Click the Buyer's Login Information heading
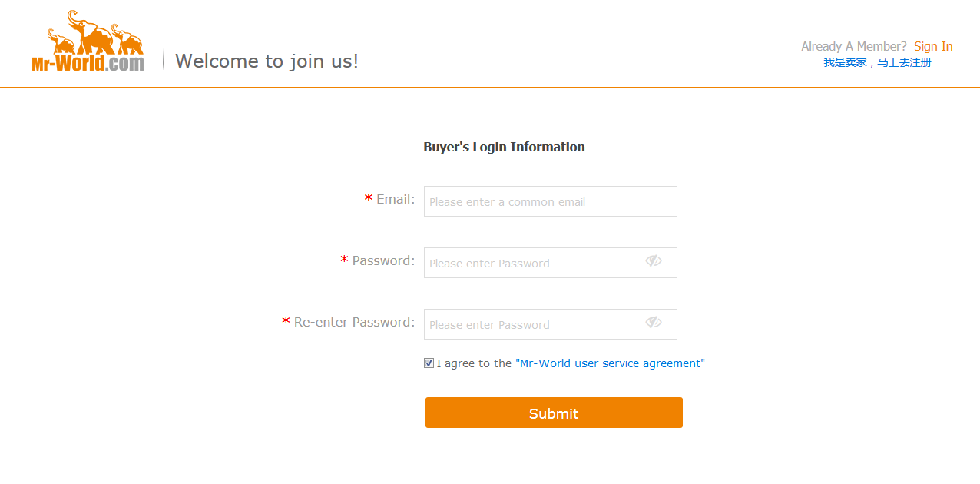The height and width of the screenshot is (484, 980). 504,147
